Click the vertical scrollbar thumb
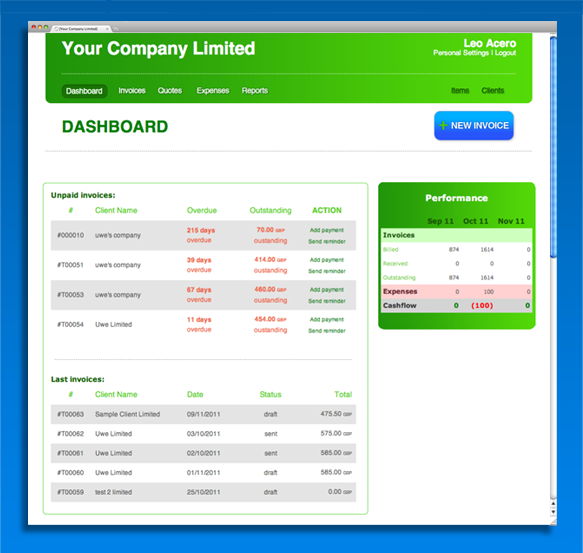Image resolution: width=583 pixels, height=553 pixels. click(553, 147)
